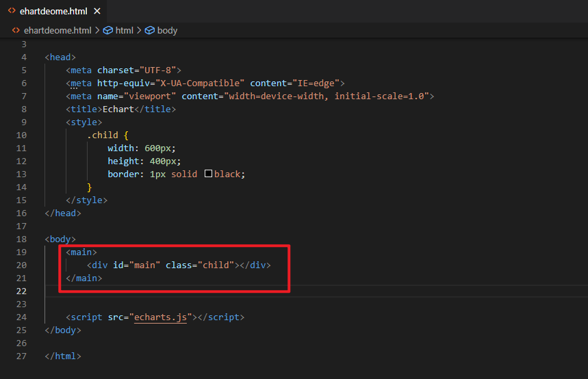Click the UTF-8 charset value

point(157,70)
